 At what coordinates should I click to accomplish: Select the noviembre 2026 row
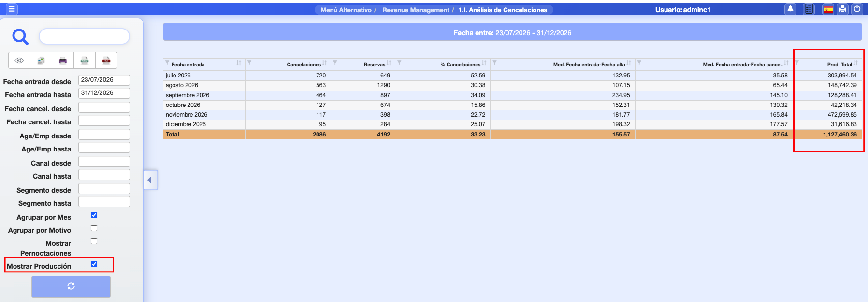(x=512, y=115)
